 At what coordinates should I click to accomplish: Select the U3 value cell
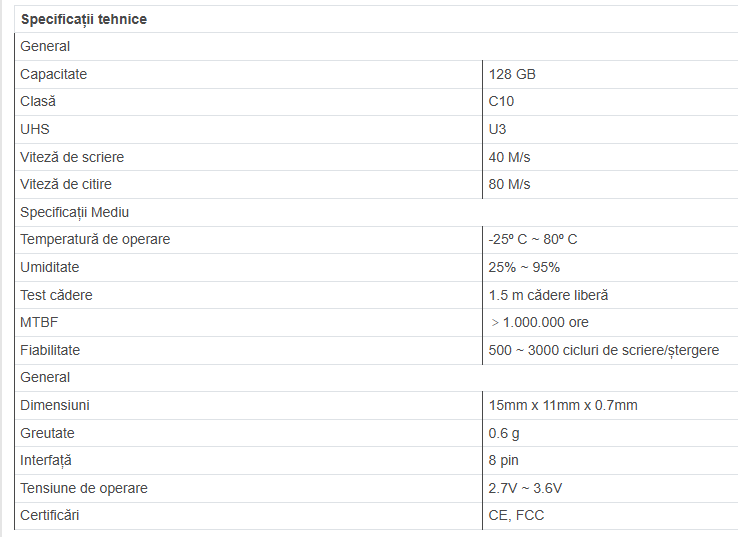pos(498,129)
